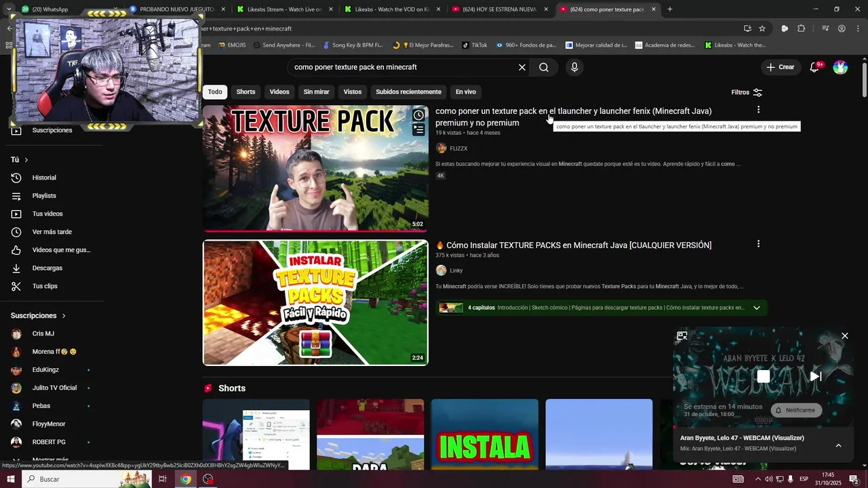Add FLIZZX video to queue icon
The width and height of the screenshot is (868, 488).
[x=419, y=129]
